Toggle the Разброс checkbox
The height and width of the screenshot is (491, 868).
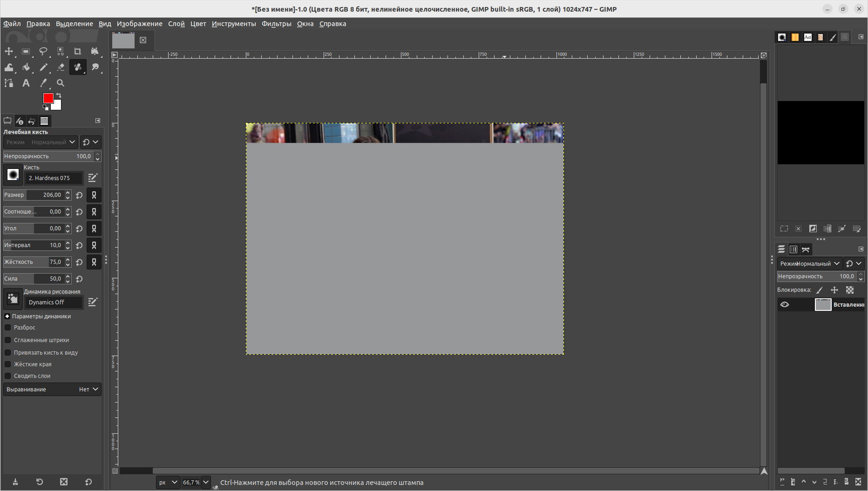tap(8, 327)
